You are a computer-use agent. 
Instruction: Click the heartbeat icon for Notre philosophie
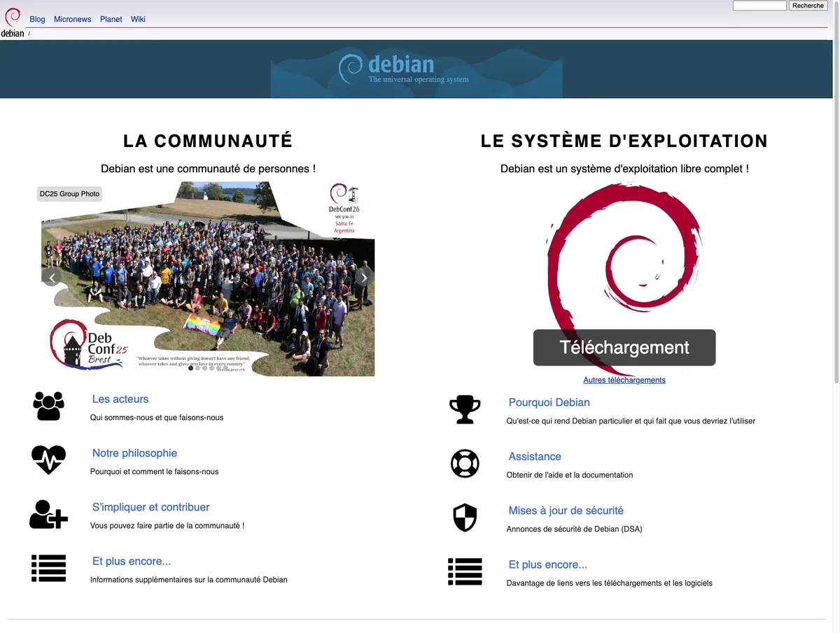click(x=48, y=460)
